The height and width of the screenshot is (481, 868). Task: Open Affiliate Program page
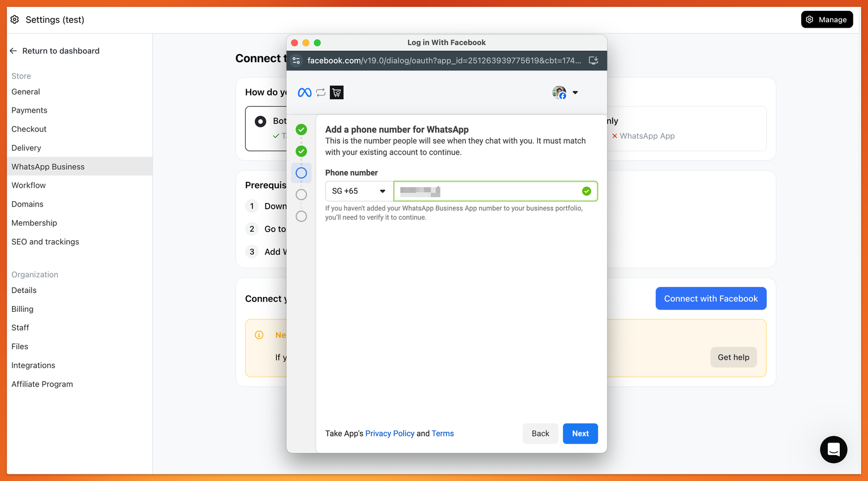pos(42,384)
